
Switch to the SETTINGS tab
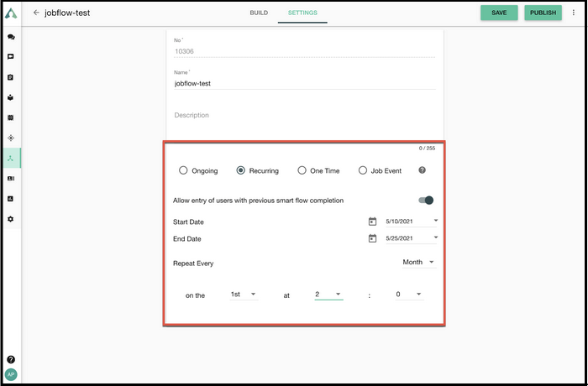pyautogui.click(x=302, y=13)
